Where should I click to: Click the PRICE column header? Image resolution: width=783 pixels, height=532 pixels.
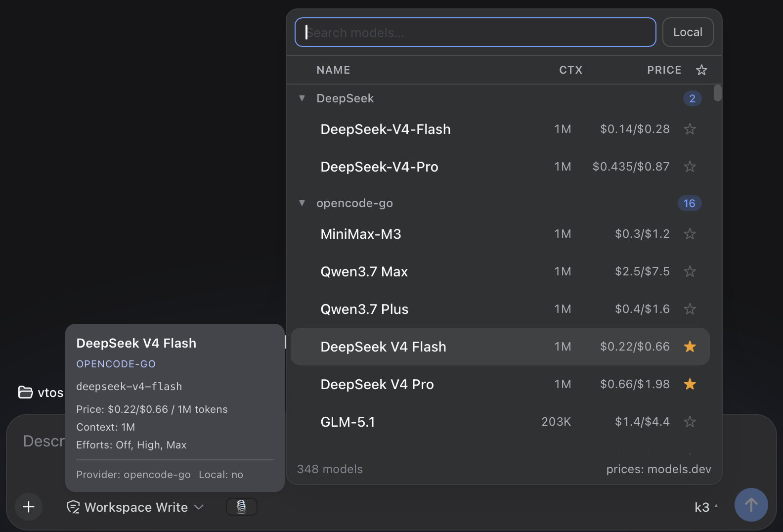point(664,70)
